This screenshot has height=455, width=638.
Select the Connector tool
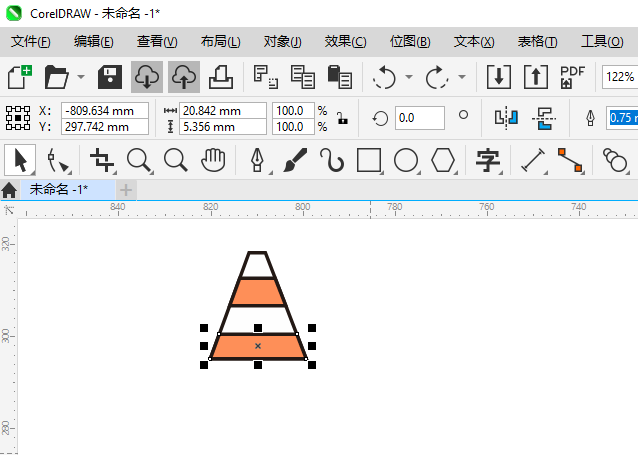pyautogui.click(x=570, y=160)
